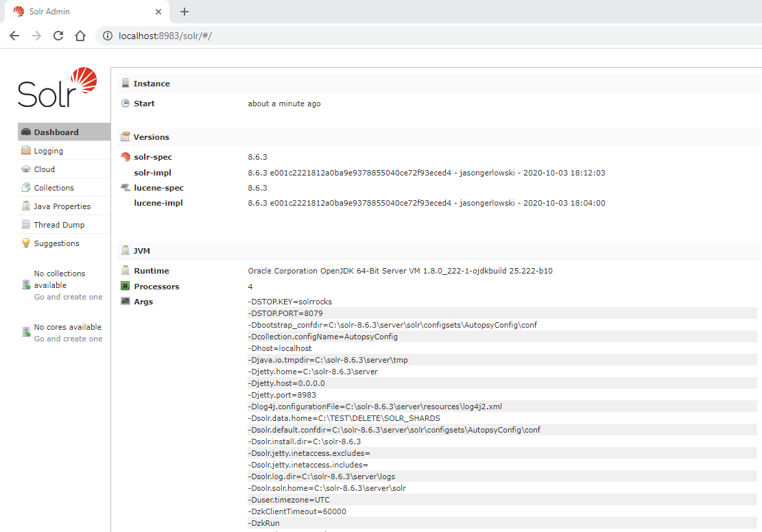Open the Java Properties menu entry
The height and width of the screenshot is (532, 762).
click(x=62, y=206)
